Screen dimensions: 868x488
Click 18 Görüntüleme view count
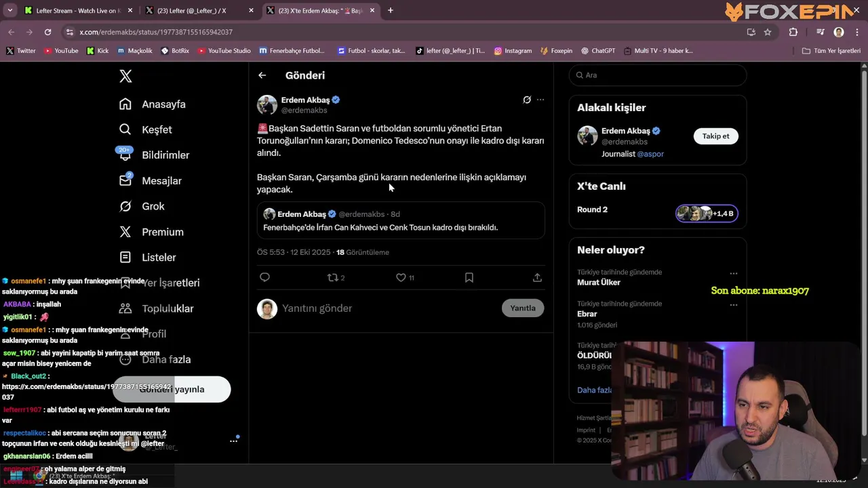pos(363,252)
